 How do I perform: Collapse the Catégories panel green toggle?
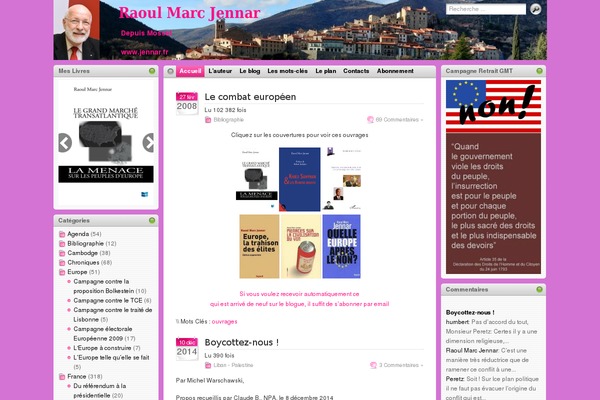(x=152, y=220)
